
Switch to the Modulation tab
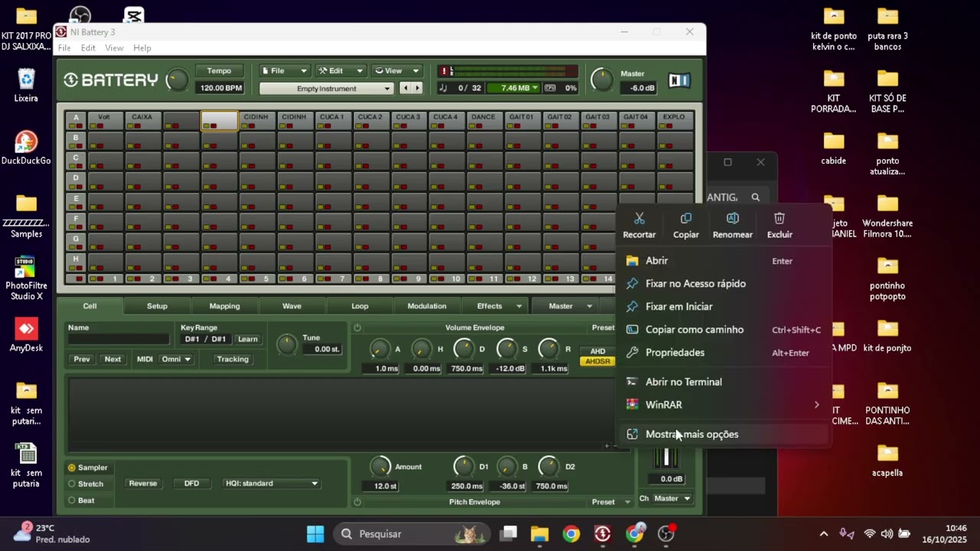(426, 306)
